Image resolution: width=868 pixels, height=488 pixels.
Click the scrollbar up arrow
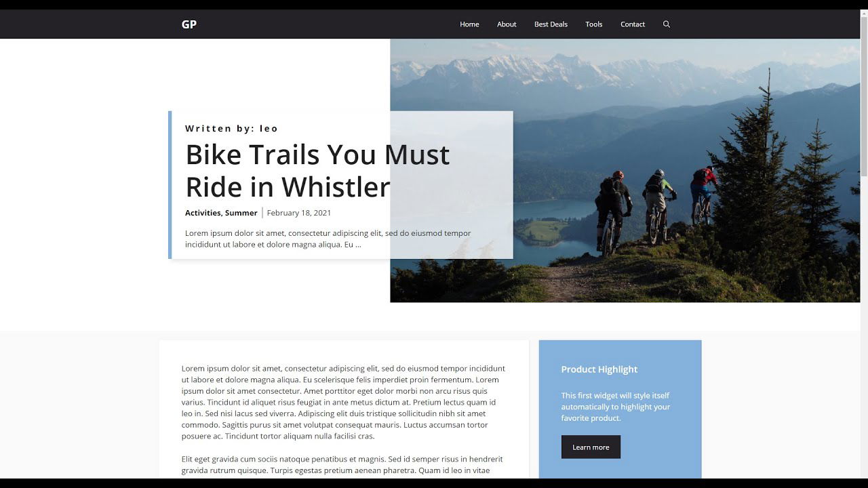(864, 14)
